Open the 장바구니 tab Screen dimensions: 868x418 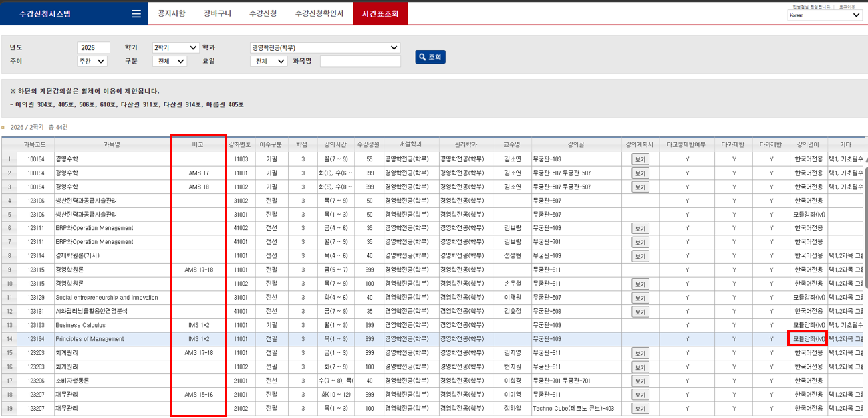(217, 13)
